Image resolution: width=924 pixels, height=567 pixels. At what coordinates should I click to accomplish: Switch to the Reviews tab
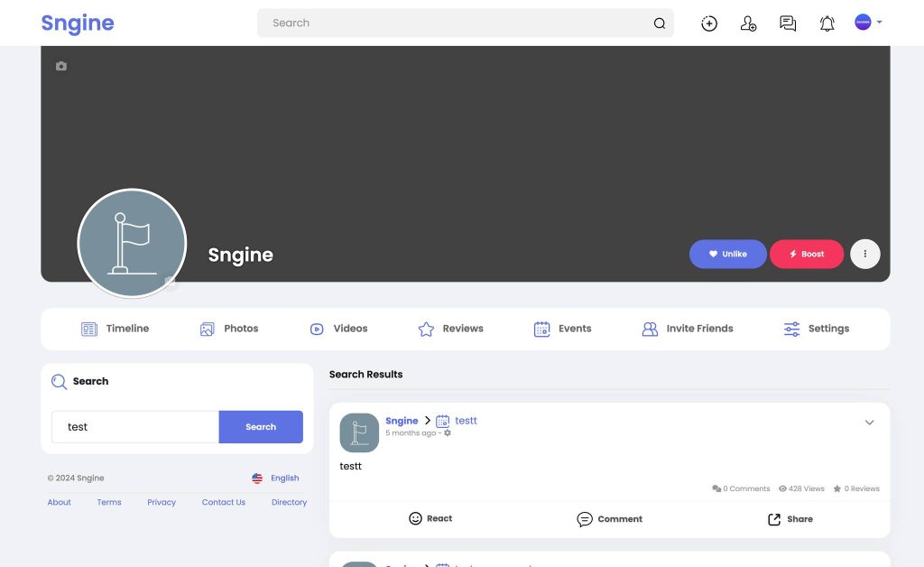451,329
